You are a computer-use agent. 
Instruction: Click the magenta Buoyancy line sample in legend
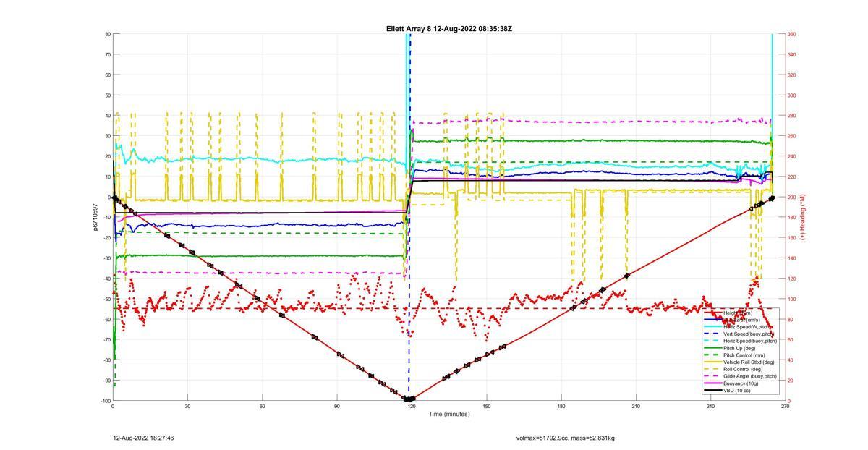pos(712,383)
